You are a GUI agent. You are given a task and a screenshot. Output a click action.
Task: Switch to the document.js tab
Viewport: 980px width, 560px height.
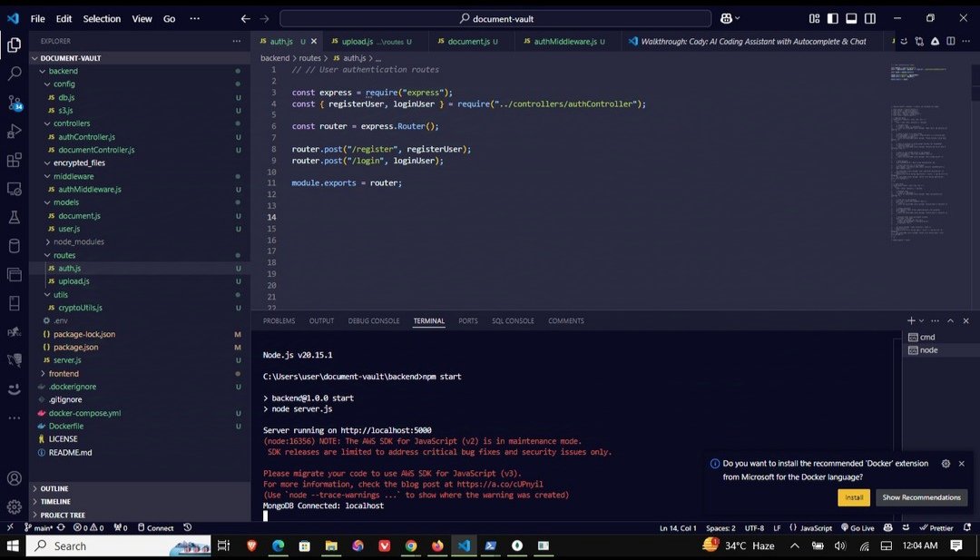pyautogui.click(x=469, y=41)
